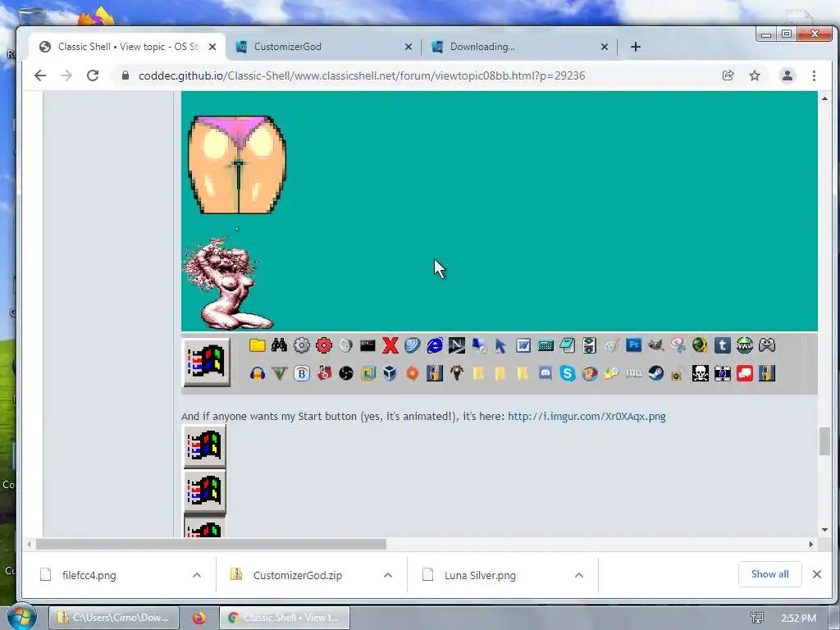This screenshot has width=840, height=630.
Task: Open Firefox from the taskbar
Action: (x=199, y=618)
